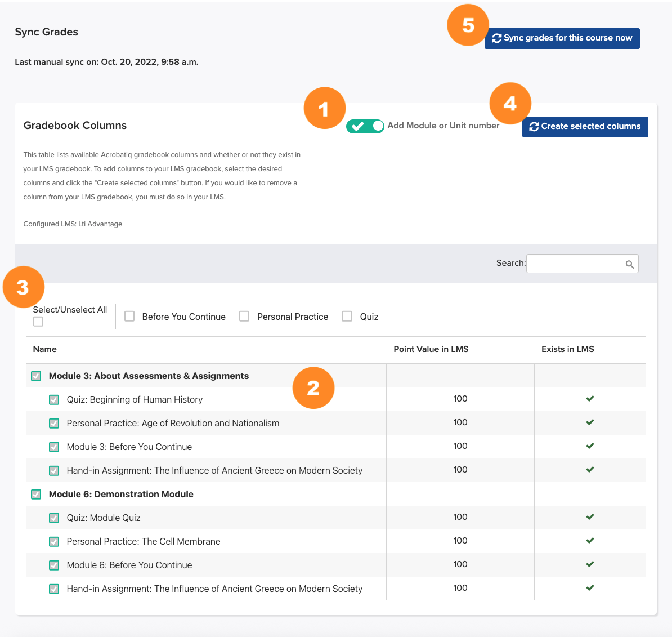Click green checkmark for Quiz: Beginning of Human History
672x637 pixels.
590,399
